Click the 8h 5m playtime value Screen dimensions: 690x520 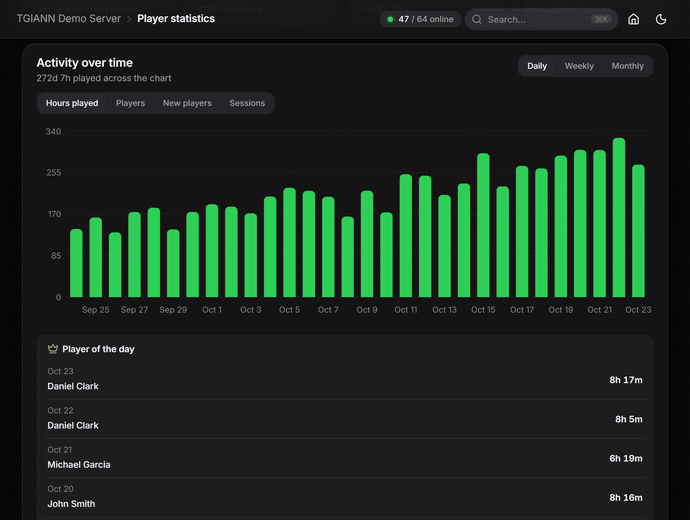(629, 419)
